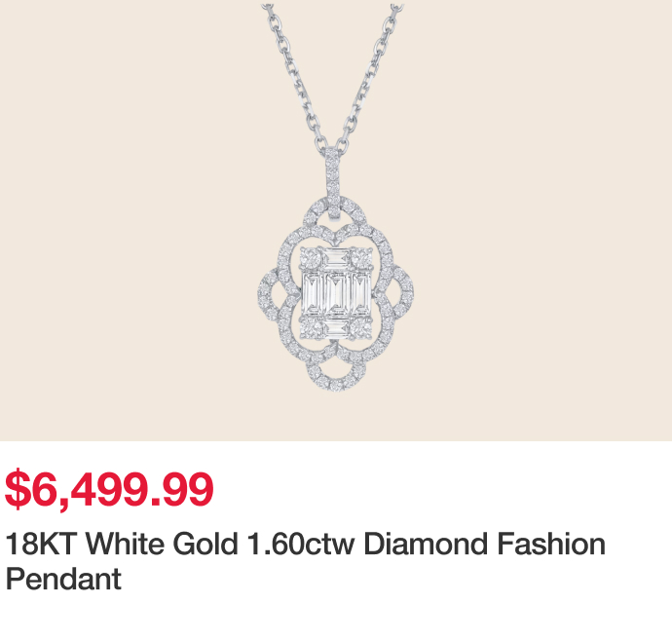The image size is (672, 640).
Task: Click the $6,499.99 price
Action: [109, 489]
